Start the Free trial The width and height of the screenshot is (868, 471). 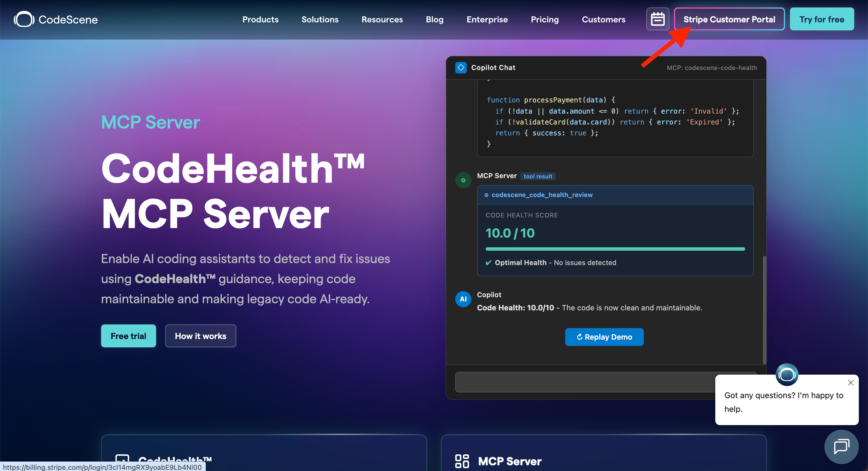coord(128,336)
